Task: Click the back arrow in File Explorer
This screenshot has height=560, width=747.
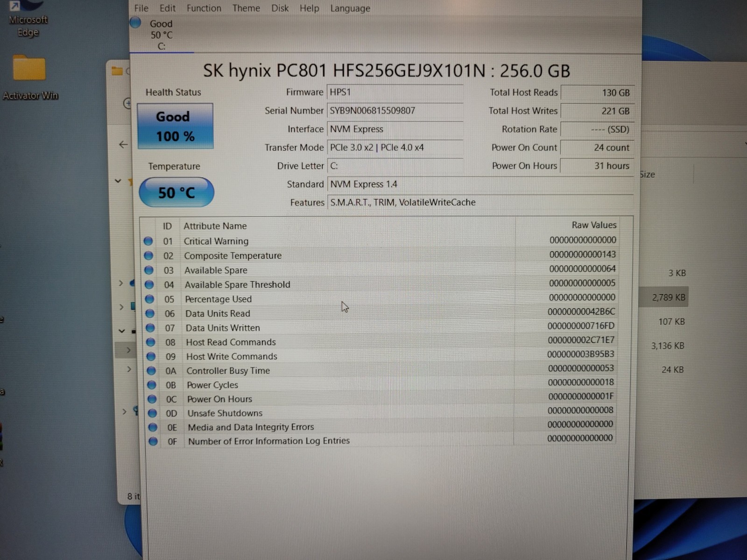Action: click(x=123, y=145)
